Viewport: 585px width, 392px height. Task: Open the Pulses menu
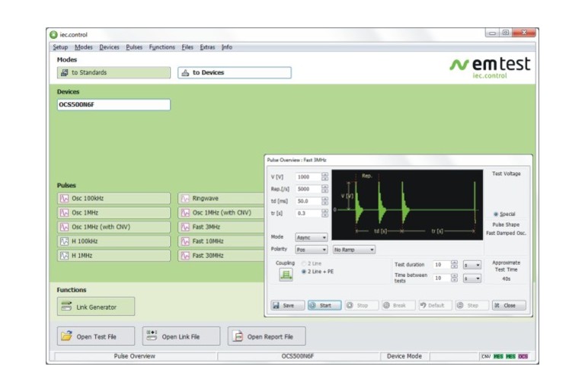click(x=134, y=47)
